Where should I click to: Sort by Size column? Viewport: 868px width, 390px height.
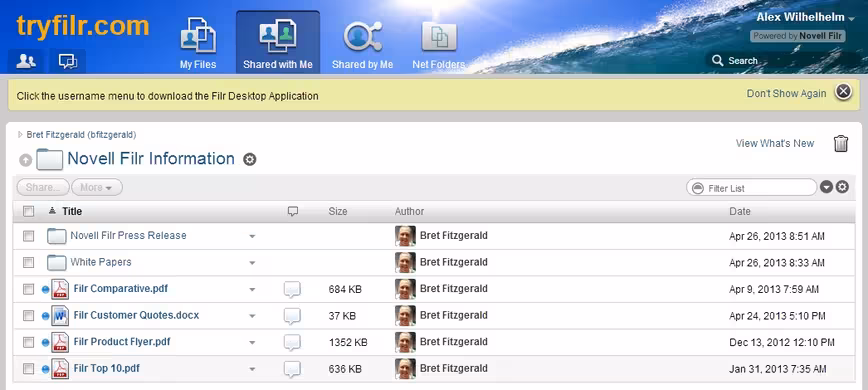pos(338,211)
